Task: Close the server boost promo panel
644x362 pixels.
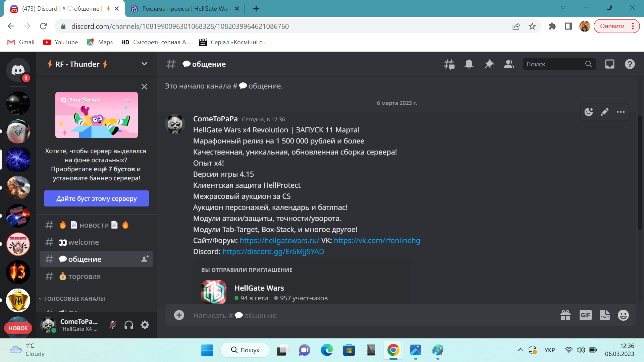Action: coord(144,87)
